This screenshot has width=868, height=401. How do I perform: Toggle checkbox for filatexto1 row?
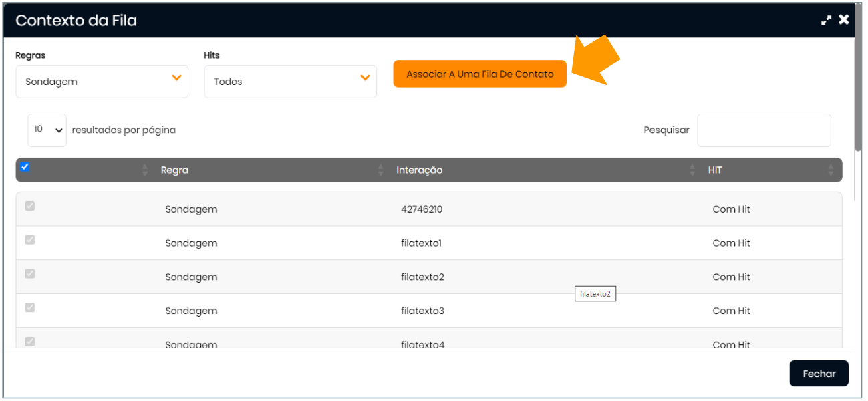[29, 240]
